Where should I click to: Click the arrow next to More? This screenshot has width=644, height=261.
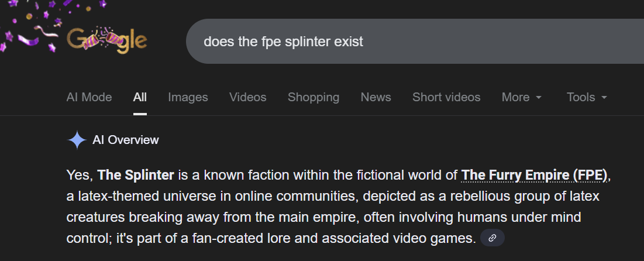539,98
